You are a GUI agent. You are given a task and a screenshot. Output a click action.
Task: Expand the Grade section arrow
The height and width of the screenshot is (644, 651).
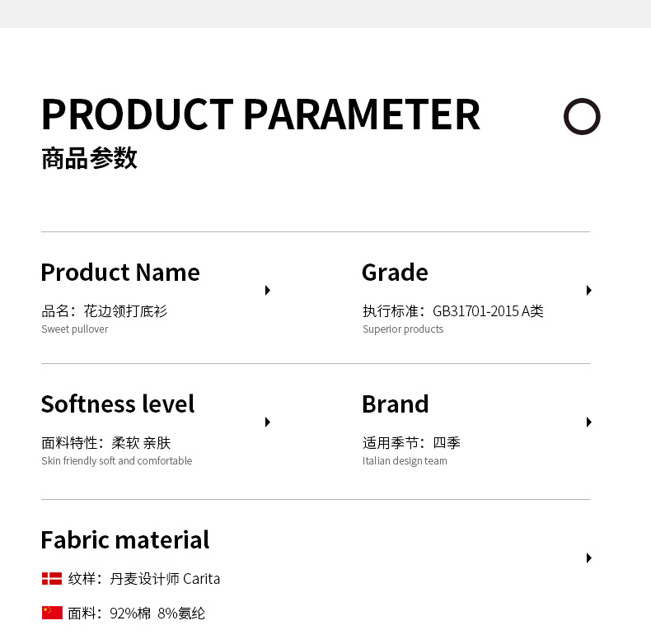click(588, 290)
